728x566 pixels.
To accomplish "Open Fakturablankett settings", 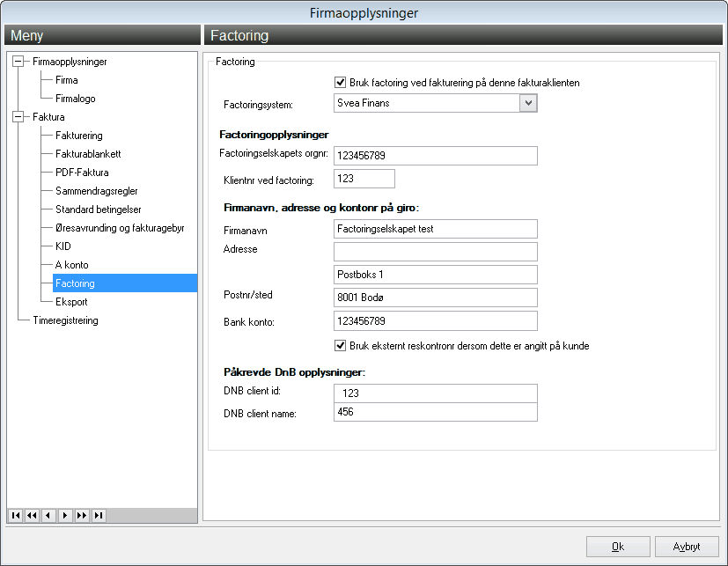I will pyautogui.click(x=88, y=154).
